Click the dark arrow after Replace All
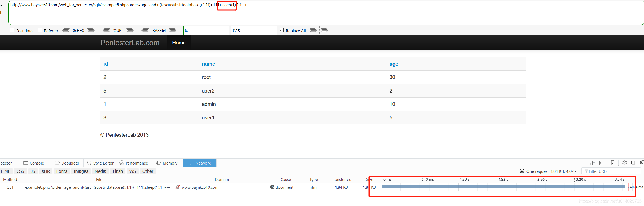The height and width of the screenshot is (206, 644). point(313,30)
